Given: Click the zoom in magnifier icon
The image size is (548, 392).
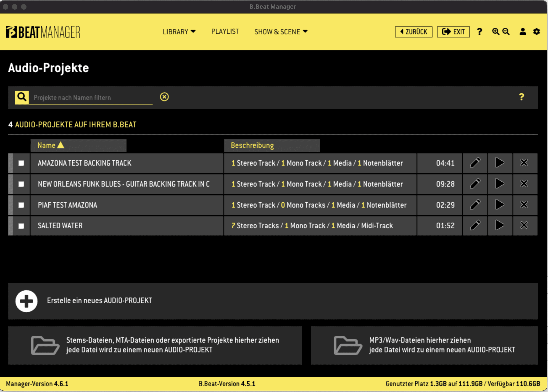Looking at the screenshot, I should [x=495, y=32].
